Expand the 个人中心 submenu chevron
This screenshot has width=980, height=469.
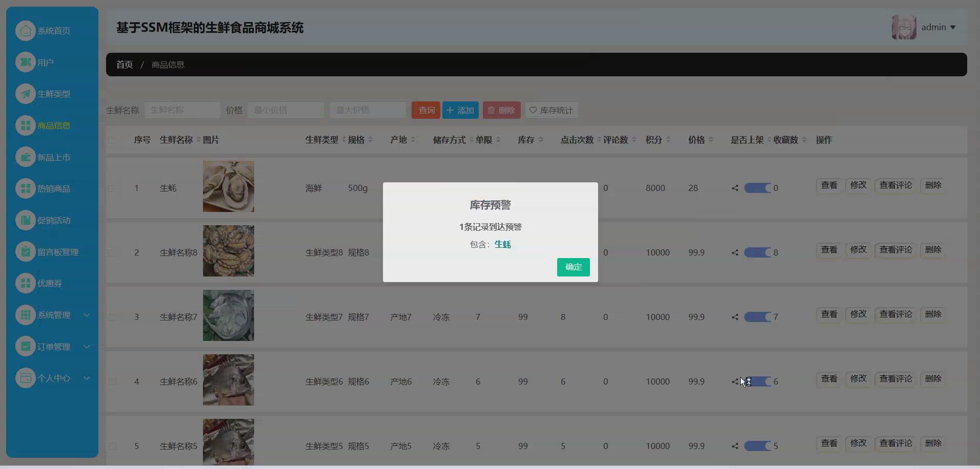tap(87, 378)
